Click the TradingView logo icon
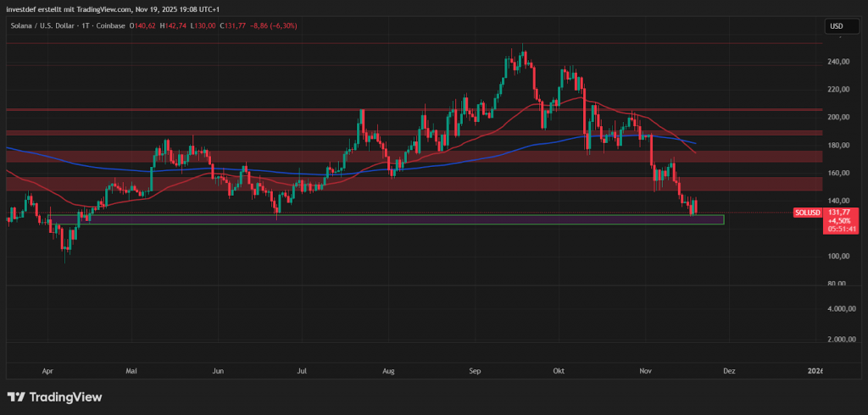Viewport: 868px width, 415px height. (16, 396)
